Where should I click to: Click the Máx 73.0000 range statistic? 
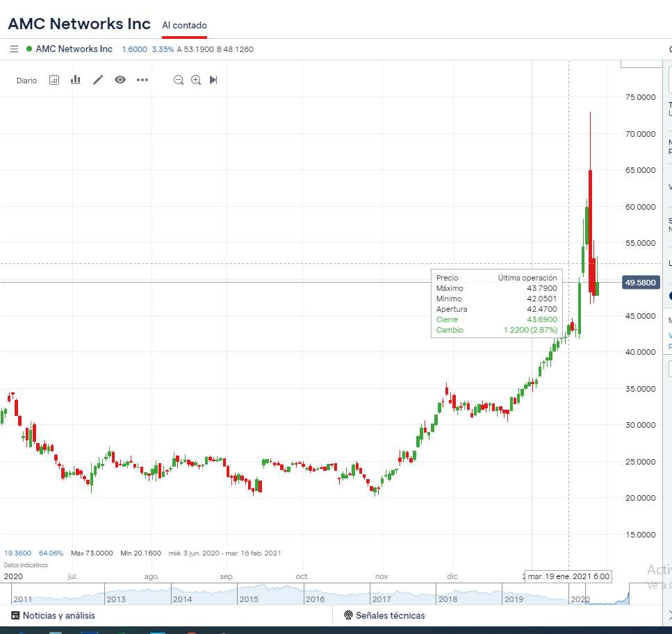pos(92,553)
